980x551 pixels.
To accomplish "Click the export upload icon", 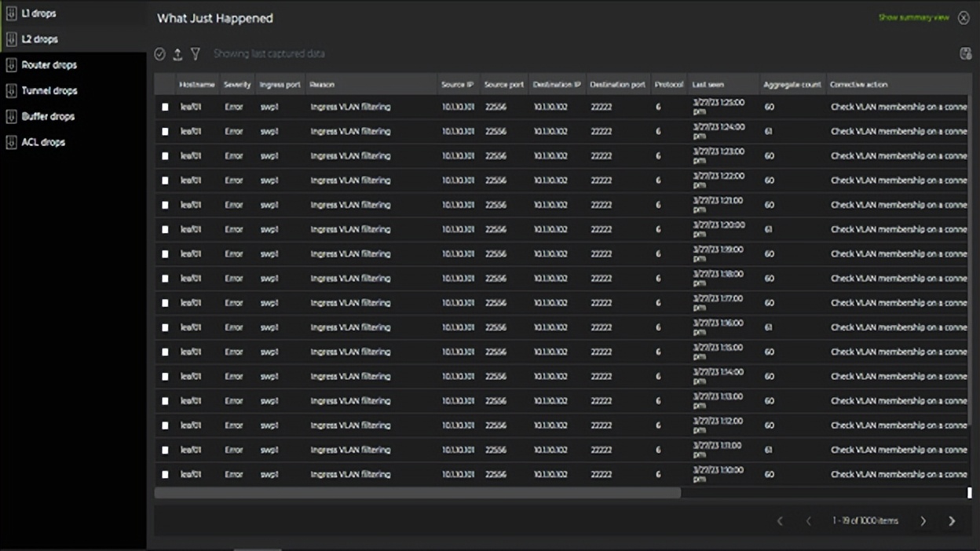I will click(177, 54).
